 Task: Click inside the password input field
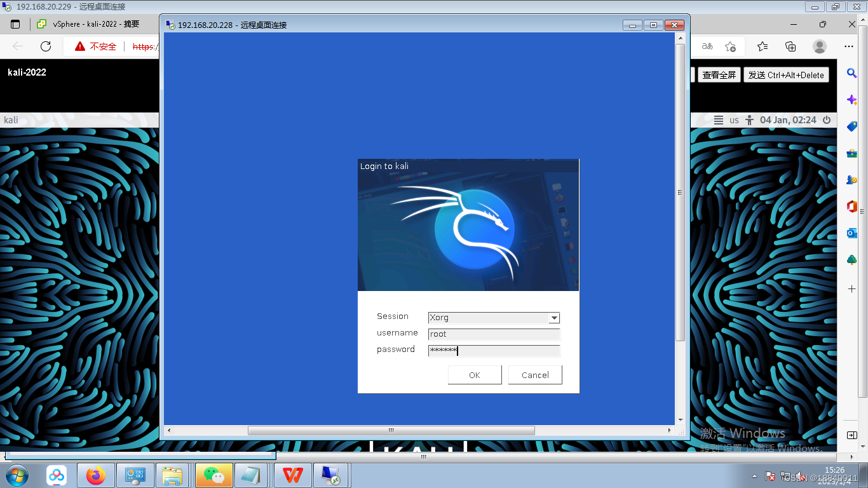pos(494,350)
